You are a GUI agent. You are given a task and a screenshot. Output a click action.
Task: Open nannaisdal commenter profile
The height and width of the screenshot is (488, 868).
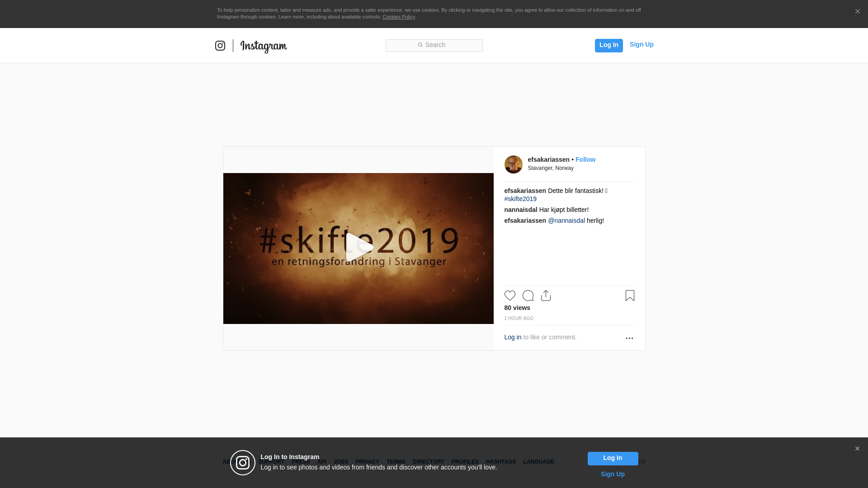[521, 210]
